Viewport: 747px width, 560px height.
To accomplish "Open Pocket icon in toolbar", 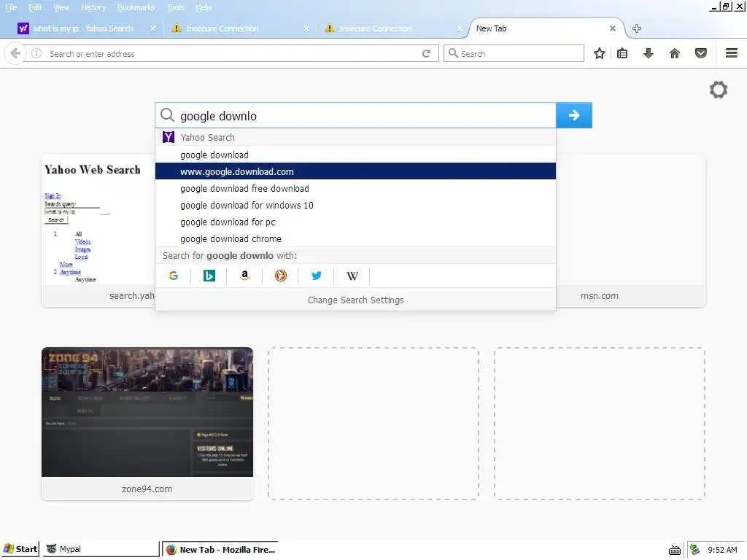I will pyautogui.click(x=701, y=53).
